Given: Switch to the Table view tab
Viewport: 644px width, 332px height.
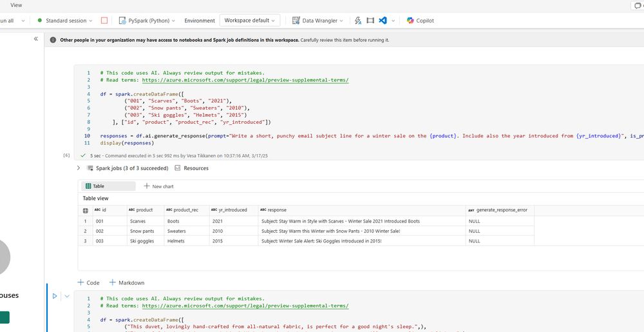Looking at the screenshot, I should [x=108, y=186].
